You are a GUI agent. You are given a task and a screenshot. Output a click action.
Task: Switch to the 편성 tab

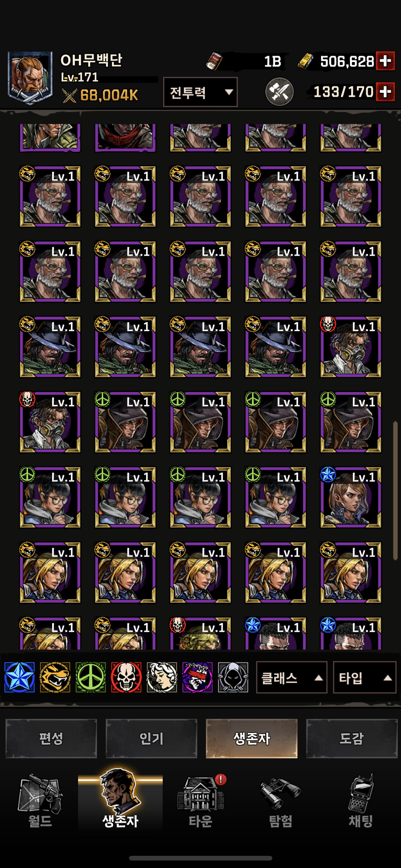point(51,738)
